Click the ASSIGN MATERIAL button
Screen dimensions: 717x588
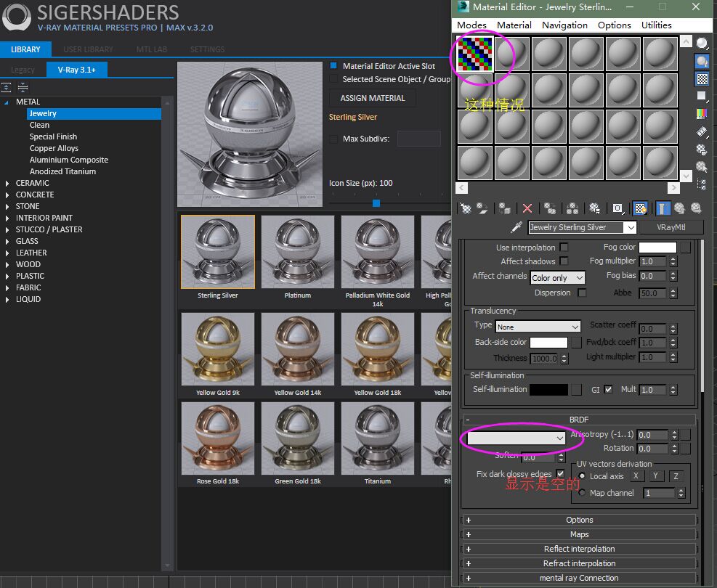[x=372, y=98]
